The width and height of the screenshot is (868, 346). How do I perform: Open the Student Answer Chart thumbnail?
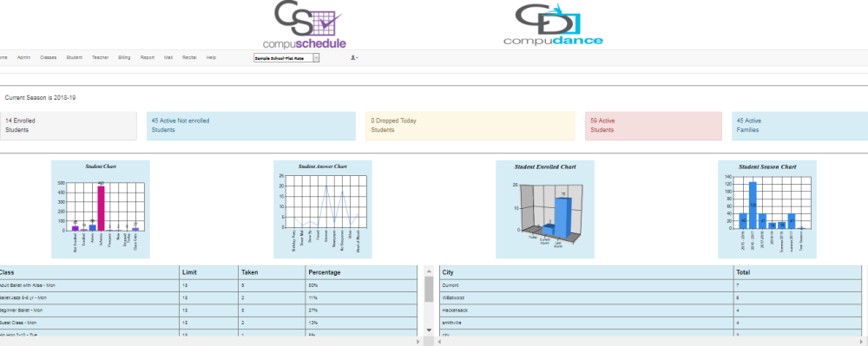(x=323, y=209)
